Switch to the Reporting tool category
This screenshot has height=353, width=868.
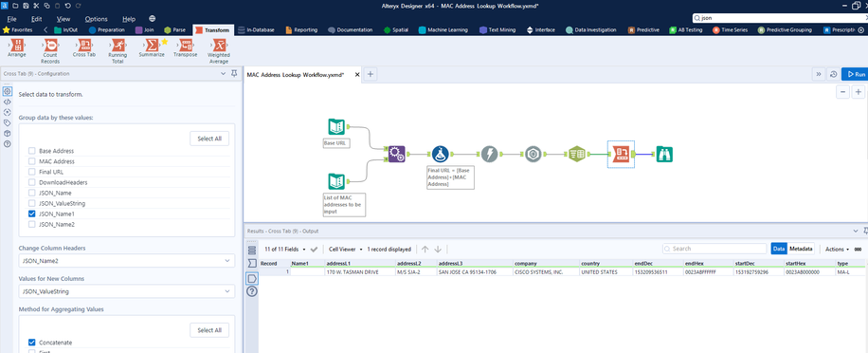point(301,30)
